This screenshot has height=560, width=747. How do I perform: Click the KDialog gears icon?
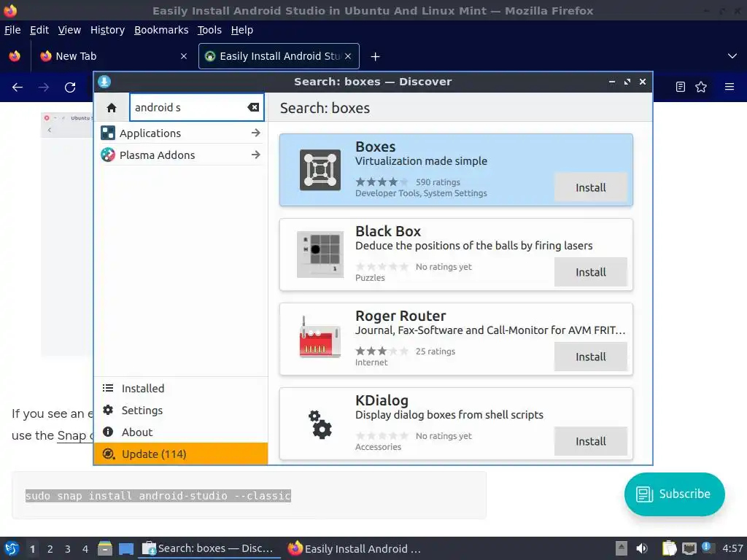pyautogui.click(x=320, y=424)
